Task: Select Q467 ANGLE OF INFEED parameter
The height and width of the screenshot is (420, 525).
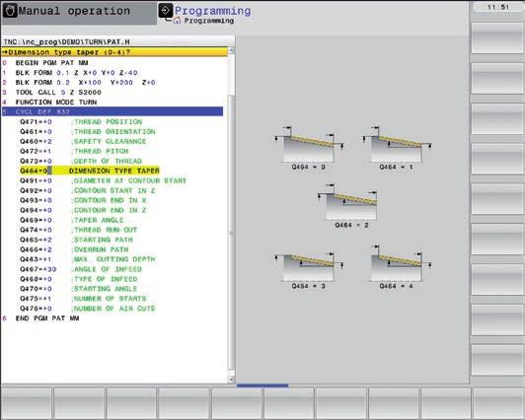Action: 81,269
